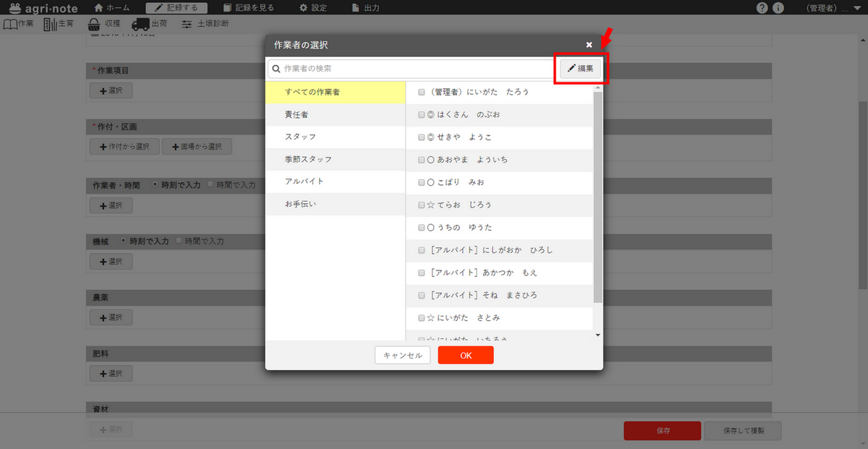868x449 pixels.
Task: Select the 時間で入力 radio button under 機械
Action: pyautogui.click(x=178, y=241)
